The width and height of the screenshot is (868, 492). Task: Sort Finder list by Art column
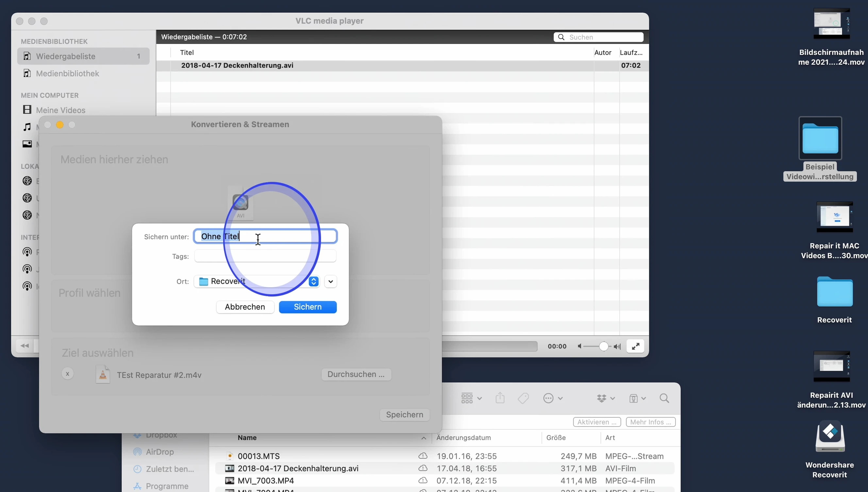610,438
